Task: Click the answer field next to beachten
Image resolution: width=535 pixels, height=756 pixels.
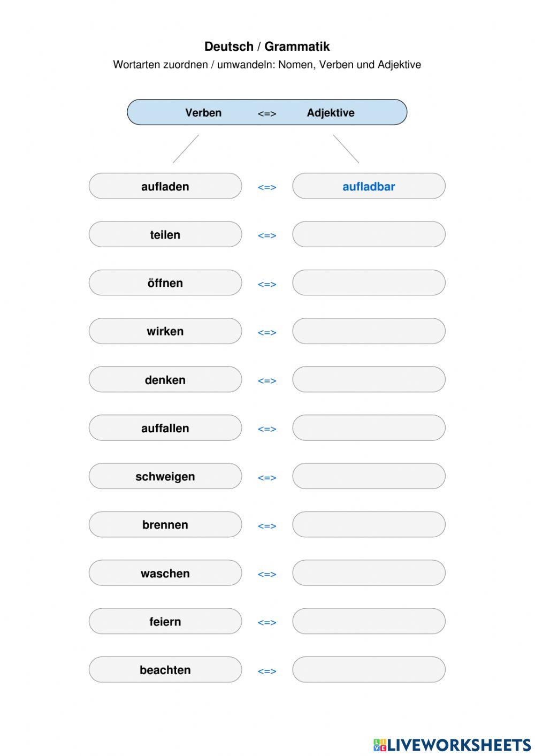Action: click(x=369, y=670)
